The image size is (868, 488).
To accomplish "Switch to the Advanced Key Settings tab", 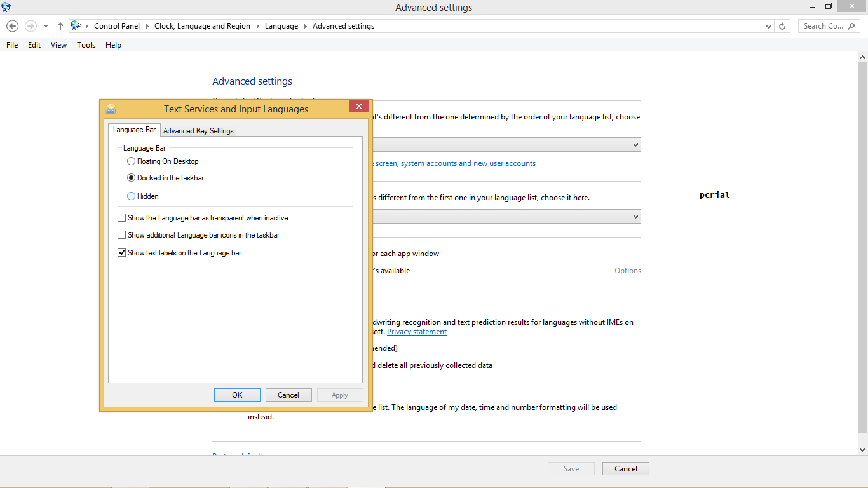I will point(198,130).
